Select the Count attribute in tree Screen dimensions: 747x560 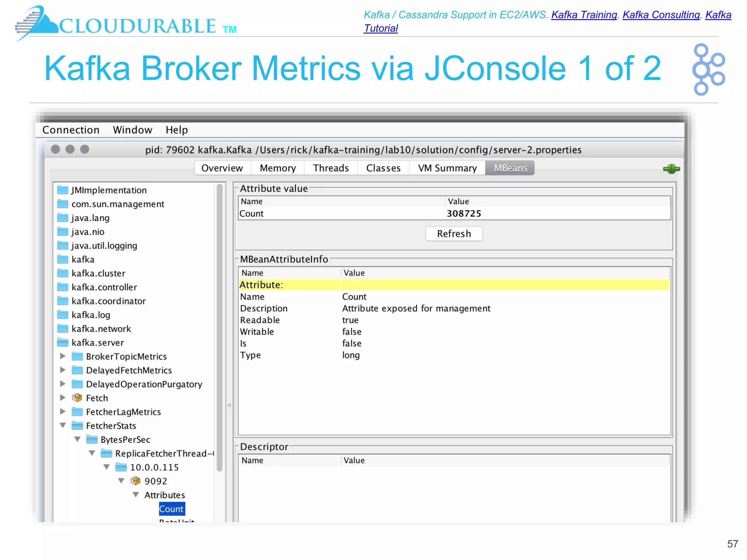pyautogui.click(x=171, y=509)
